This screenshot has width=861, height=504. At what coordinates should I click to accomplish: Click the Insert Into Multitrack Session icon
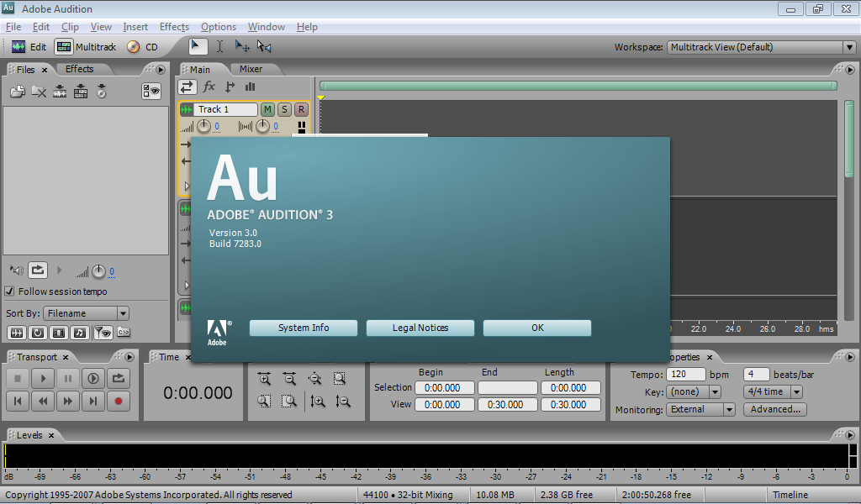point(81,91)
